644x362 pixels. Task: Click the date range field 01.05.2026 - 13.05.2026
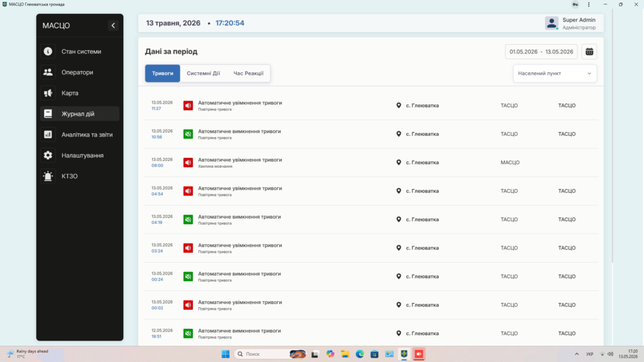[x=541, y=52]
